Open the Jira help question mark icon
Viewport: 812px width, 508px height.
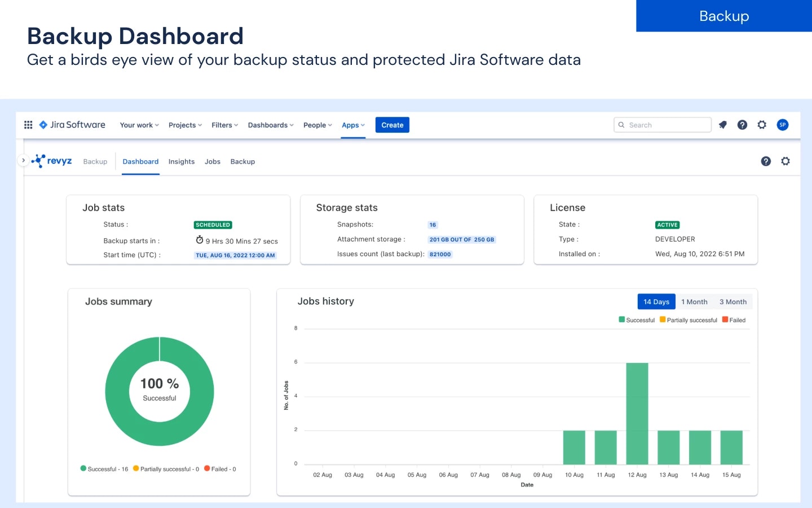(x=742, y=125)
